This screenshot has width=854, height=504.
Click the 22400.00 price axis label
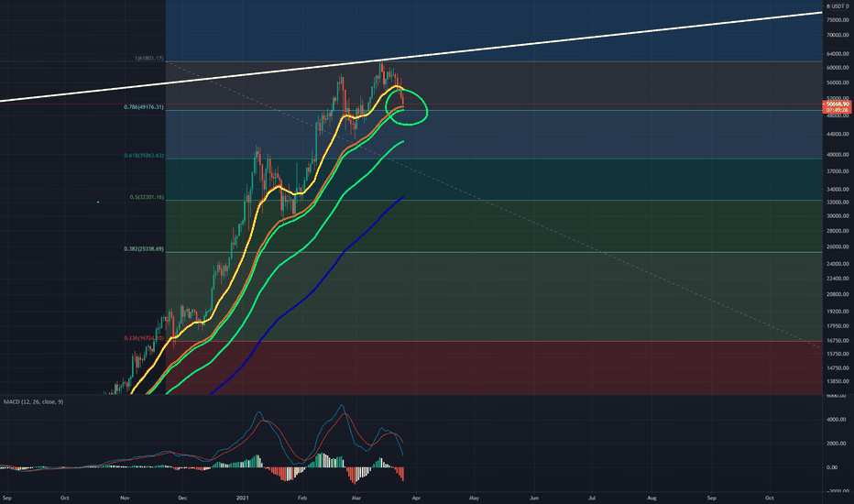coord(838,279)
